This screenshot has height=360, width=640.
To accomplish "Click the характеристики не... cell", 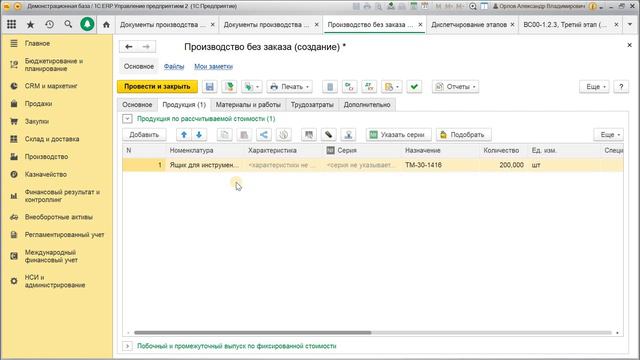I will pyautogui.click(x=283, y=165).
